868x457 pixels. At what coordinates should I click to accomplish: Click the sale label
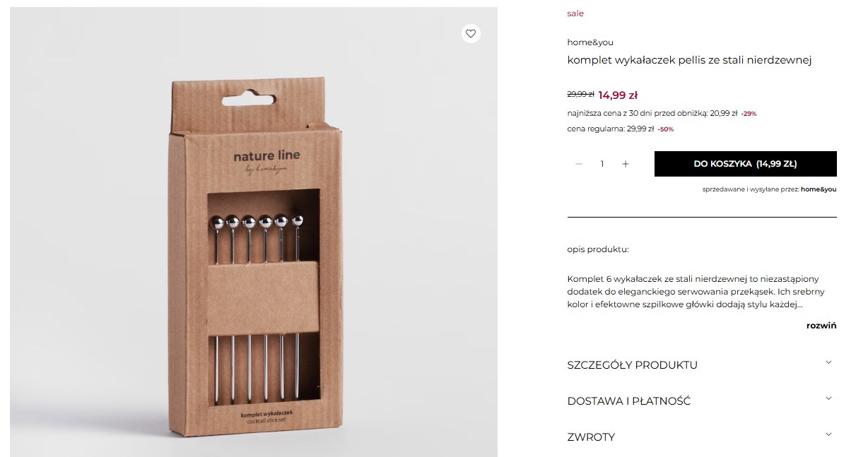tap(575, 13)
